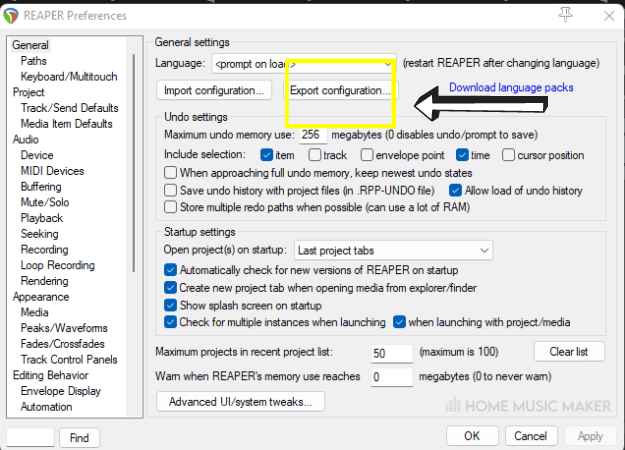The height and width of the screenshot is (450, 625).
Task: Toggle when launching with project/media checkbox
Action: tap(399, 322)
